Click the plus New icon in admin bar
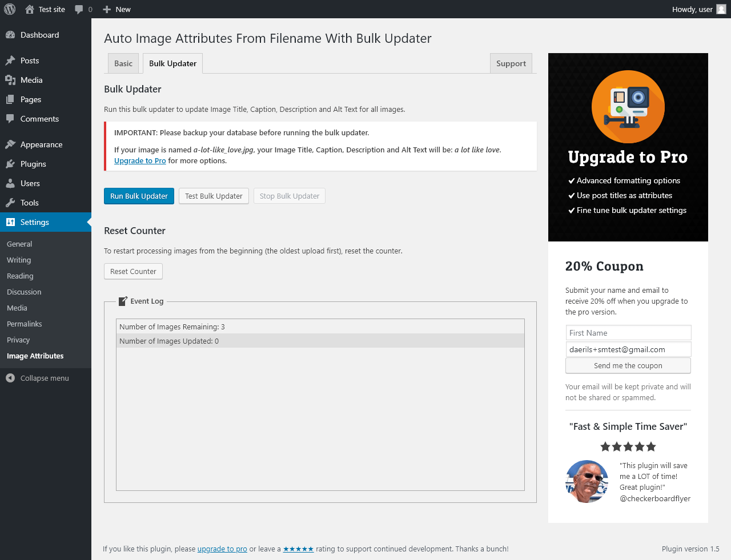This screenshot has width=731, height=560. 107,9
